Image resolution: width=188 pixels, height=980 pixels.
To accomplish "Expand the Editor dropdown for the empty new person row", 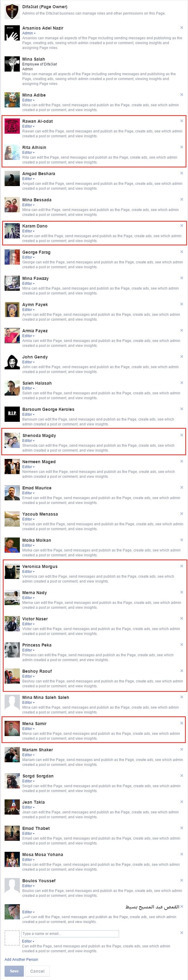I will click(x=28, y=941).
